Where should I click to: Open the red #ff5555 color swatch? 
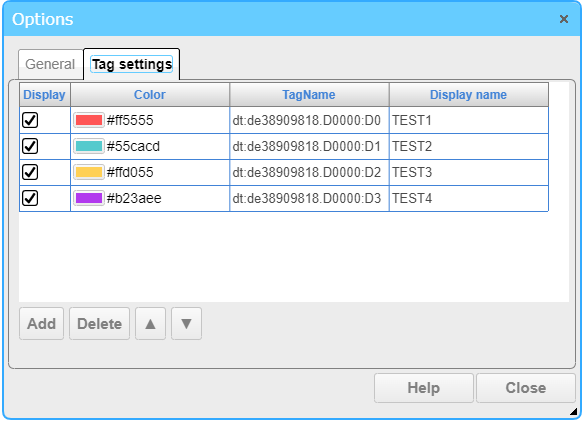coord(89,120)
